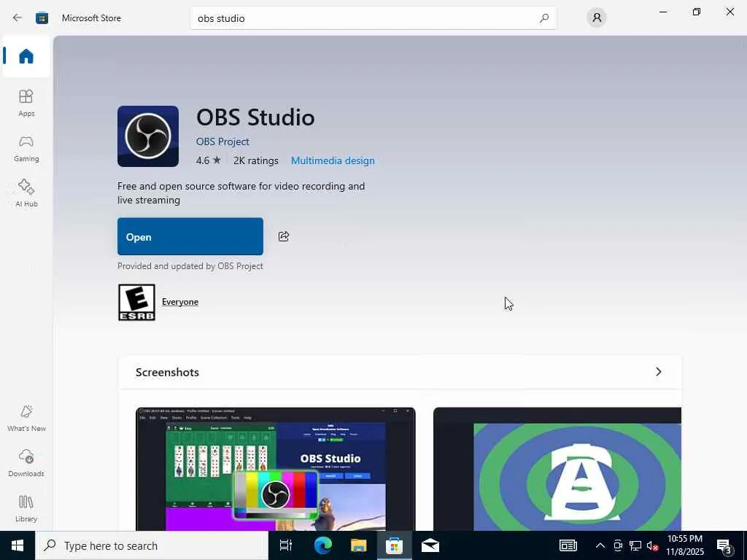Click Provided and updated by OBS Project
This screenshot has height=560, width=747.
pos(190,265)
